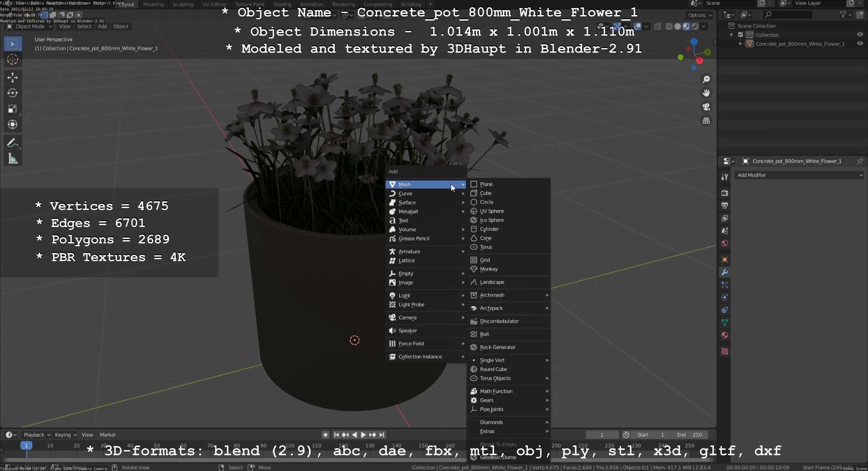The image size is (868, 471).
Task: Uncheck the Collection exclude checkbox
Action: (x=741, y=35)
